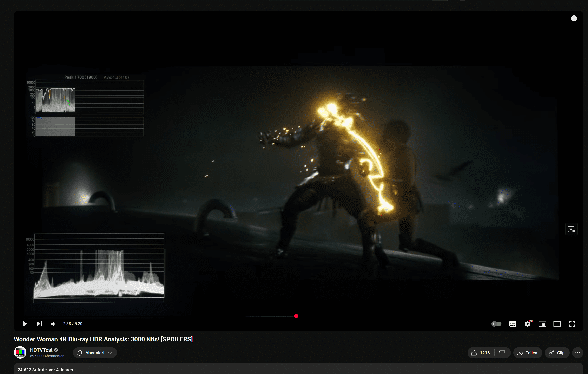Skip to the next video
The width and height of the screenshot is (588, 374).
coord(39,324)
